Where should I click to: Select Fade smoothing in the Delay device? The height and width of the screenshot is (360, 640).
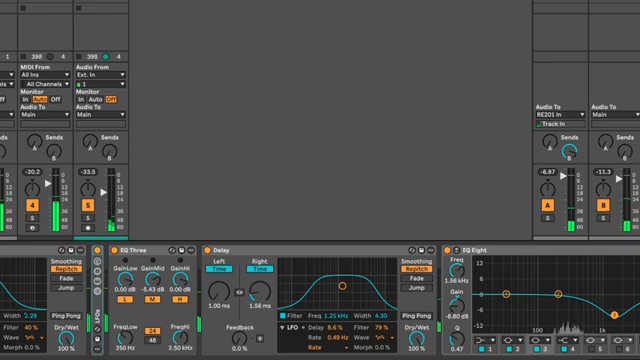[416, 278]
